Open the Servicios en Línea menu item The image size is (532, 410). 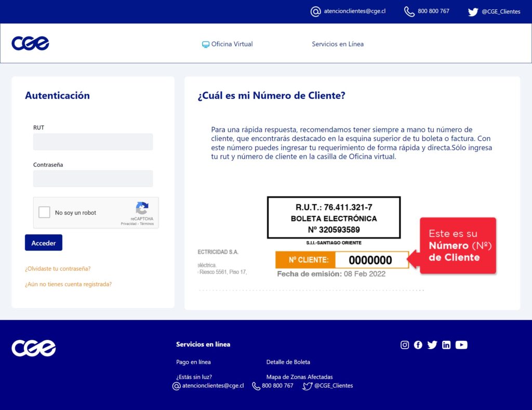[338, 44]
